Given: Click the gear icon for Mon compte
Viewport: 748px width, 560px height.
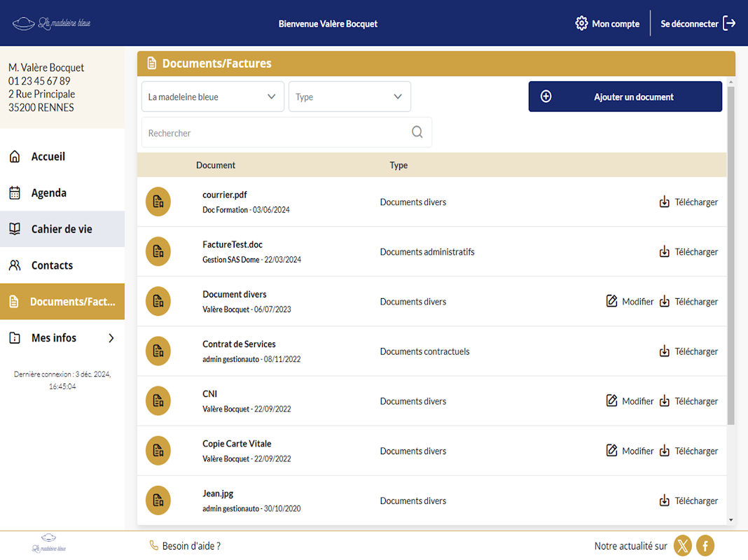Looking at the screenshot, I should pyautogui.click(x=581, y=23).
